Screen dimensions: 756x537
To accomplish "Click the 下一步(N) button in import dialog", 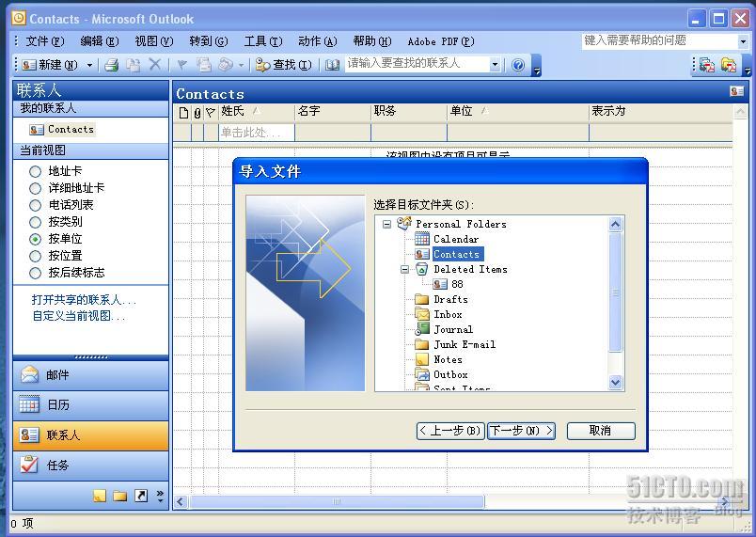I will [x=521, y=431].
